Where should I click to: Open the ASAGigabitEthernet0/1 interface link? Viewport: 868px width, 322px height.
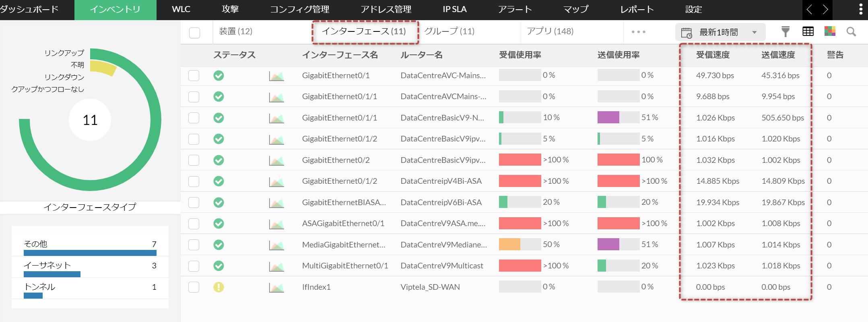tap(343, 224)
